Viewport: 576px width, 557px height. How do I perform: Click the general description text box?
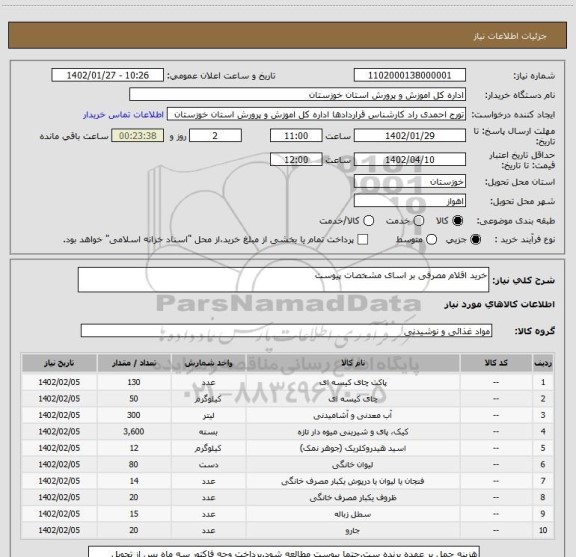pyautogui.click(x=283, y=280)
